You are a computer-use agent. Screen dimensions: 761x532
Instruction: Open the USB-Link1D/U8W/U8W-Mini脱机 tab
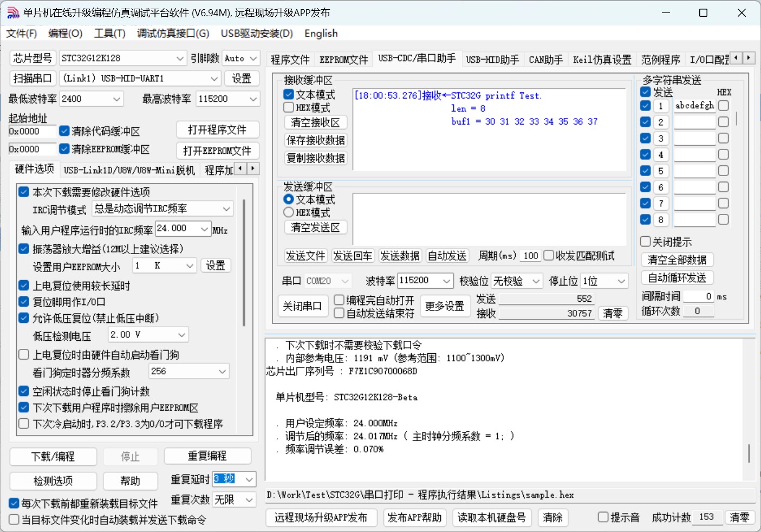(x=129, y=170)
